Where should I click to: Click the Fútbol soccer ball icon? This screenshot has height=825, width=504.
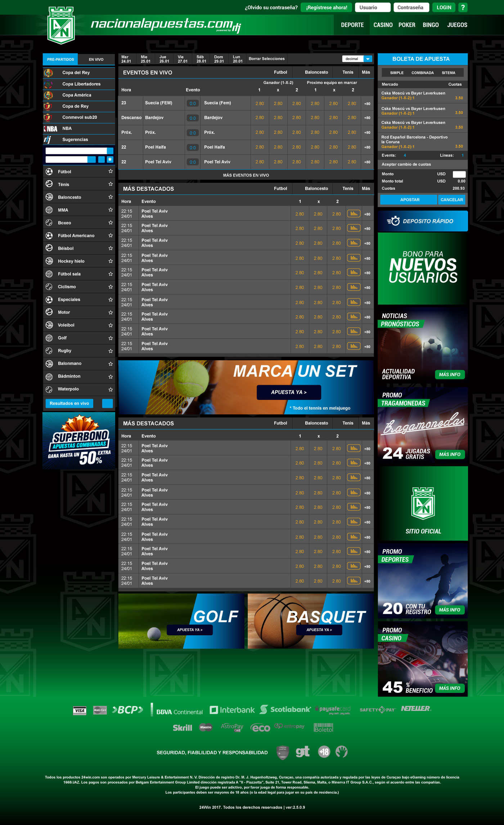coord(49,172)
